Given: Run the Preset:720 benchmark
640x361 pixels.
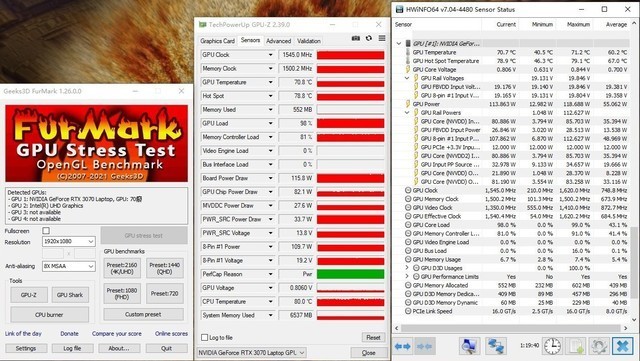Looking at the screenshot, I should pyautogui.click(x=164, y=294).
